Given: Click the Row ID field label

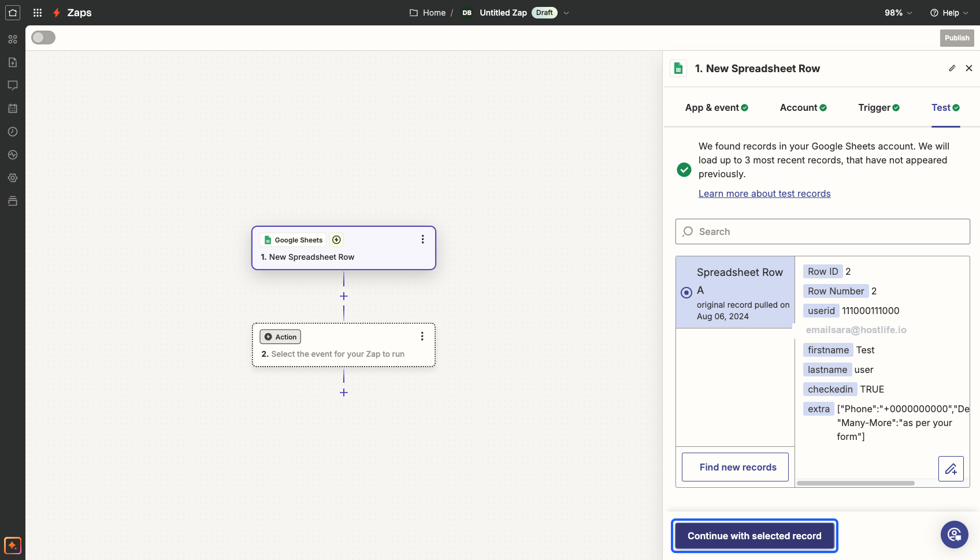Looking at the screenshot, I should pos(823,271).
